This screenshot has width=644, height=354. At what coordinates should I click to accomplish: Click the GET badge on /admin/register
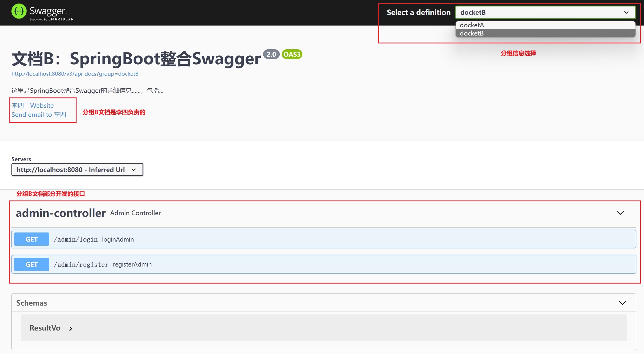pyautogui.click(x=31, y=264)
